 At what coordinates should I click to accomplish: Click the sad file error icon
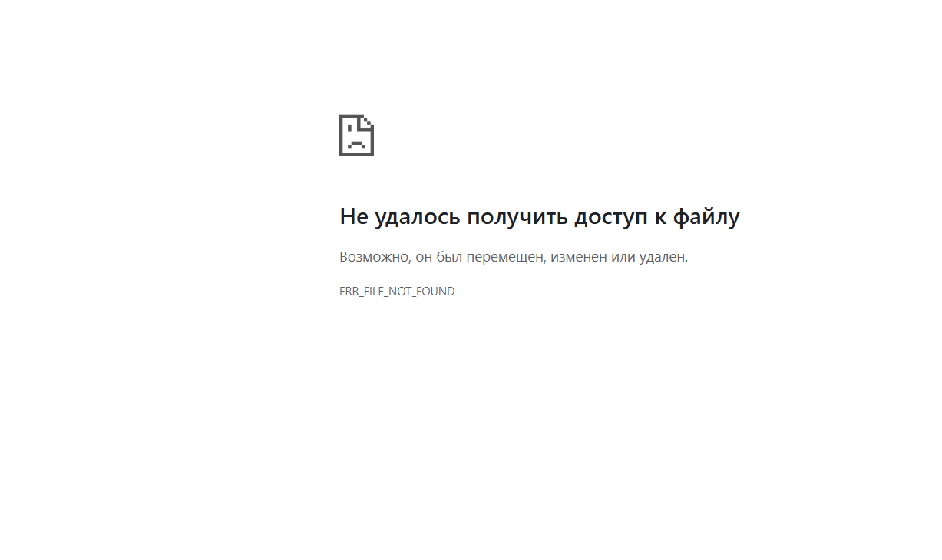[356, 136]
